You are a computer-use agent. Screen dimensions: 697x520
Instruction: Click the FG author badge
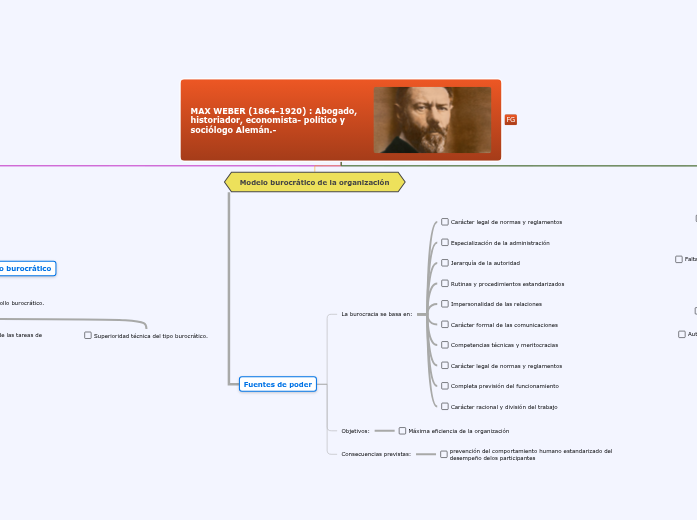(x=510, y=120)
